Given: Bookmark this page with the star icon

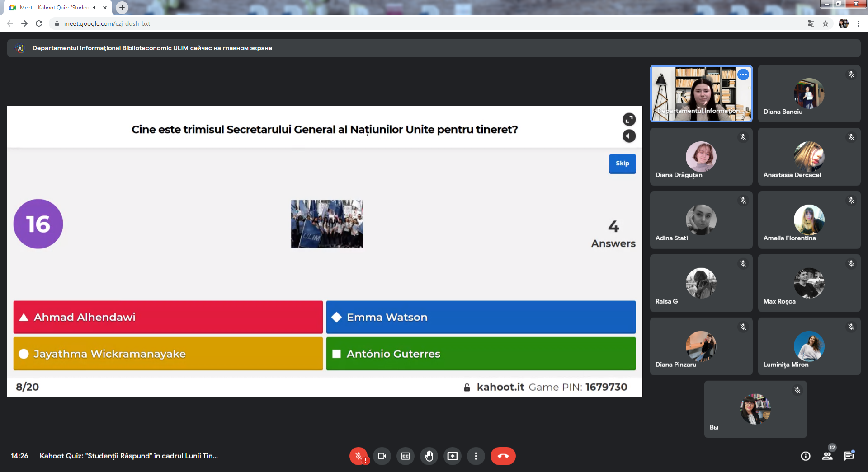Looking at the screenshot, I should (826, 23).
